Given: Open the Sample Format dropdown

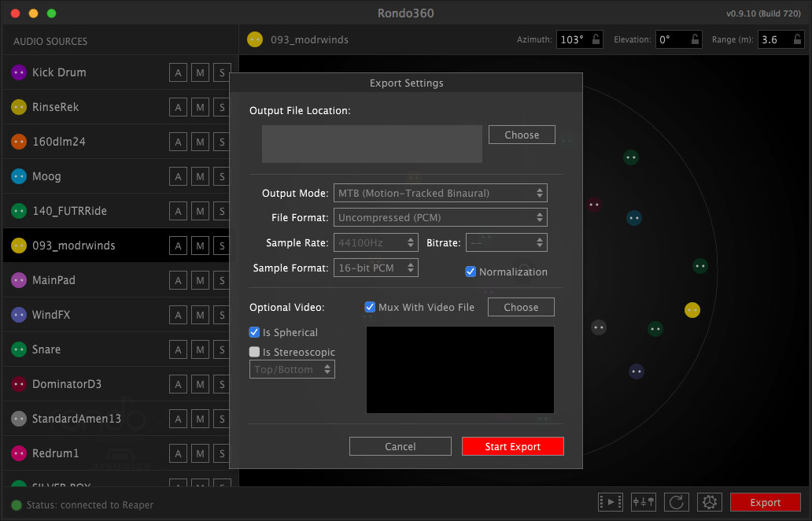Looking at the screenshot, I should pos(375,268).
